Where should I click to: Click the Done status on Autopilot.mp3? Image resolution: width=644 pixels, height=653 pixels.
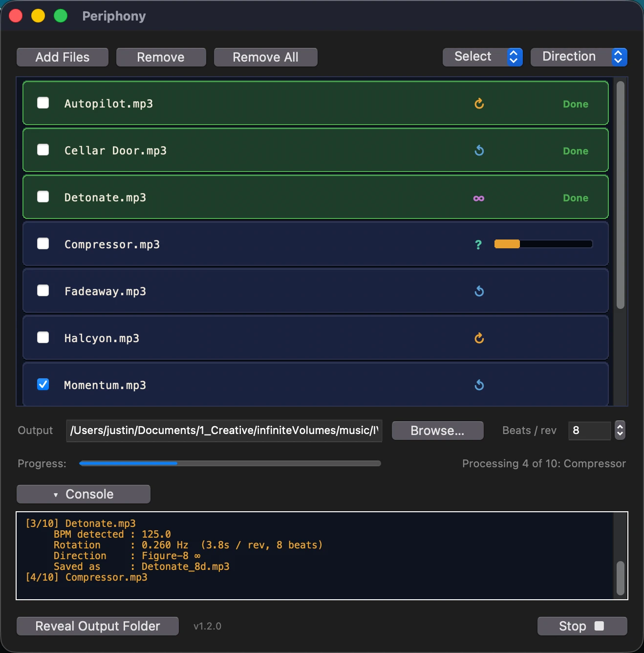[576, 104]
